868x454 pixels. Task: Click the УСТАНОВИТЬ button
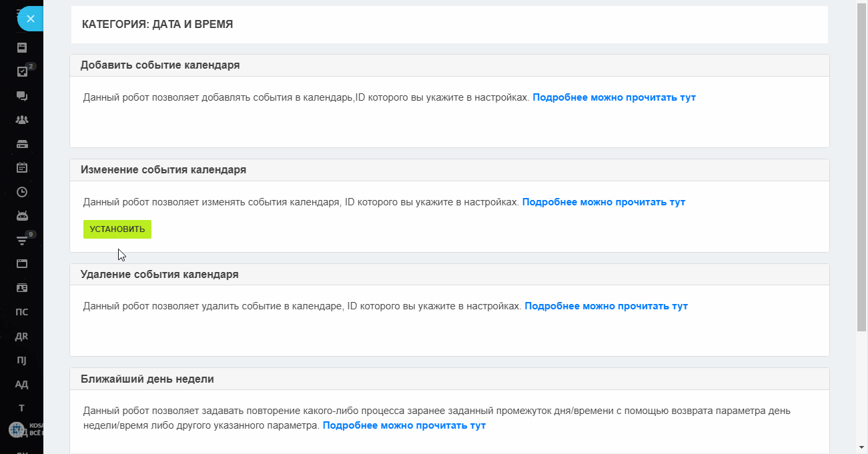click(x=117, y=229)
